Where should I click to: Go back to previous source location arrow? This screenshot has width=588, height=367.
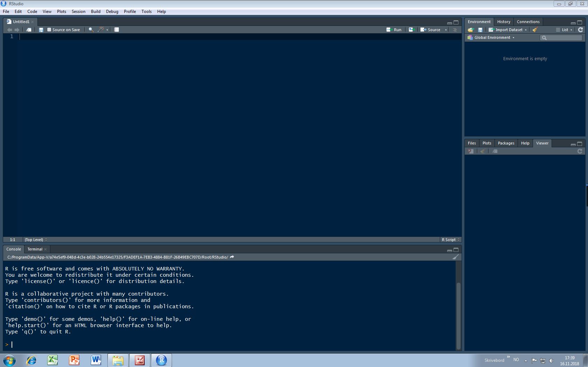(x=9, y=30)
